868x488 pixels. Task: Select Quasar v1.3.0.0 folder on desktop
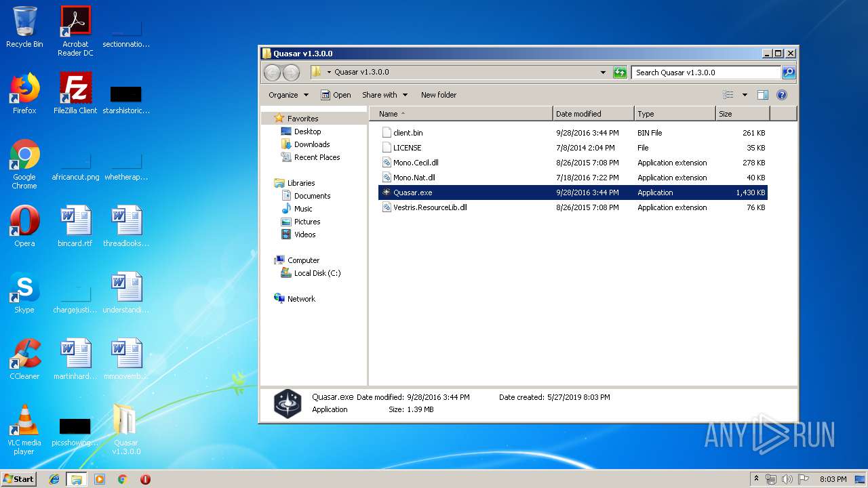[x=126, y=430]
